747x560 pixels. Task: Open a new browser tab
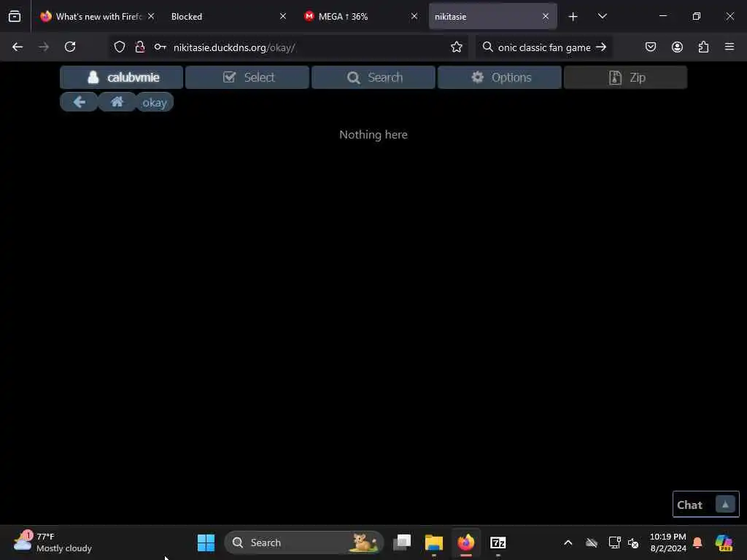coord(573,17)
